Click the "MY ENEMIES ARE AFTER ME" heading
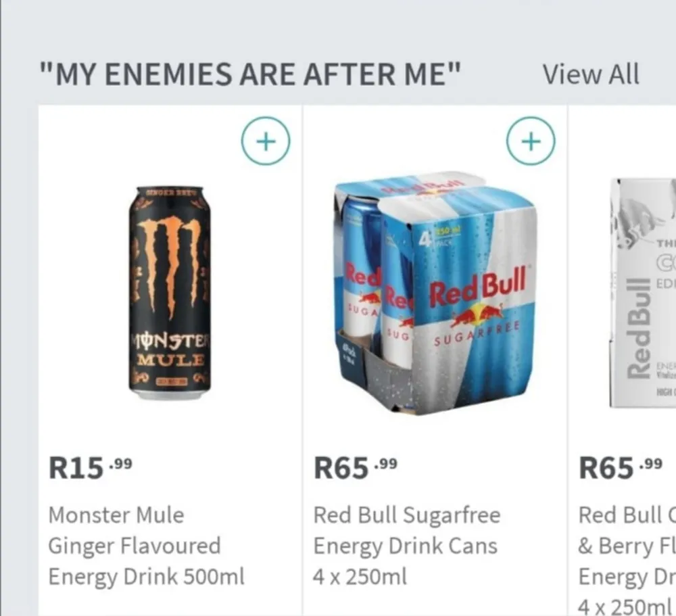676x616 pixels. pyautogui.click(x=249, y=74)
